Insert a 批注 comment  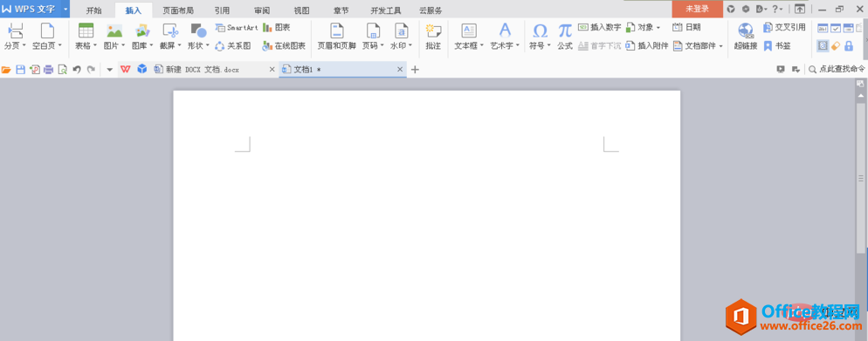pyautogui.click(x=433, y=37)
